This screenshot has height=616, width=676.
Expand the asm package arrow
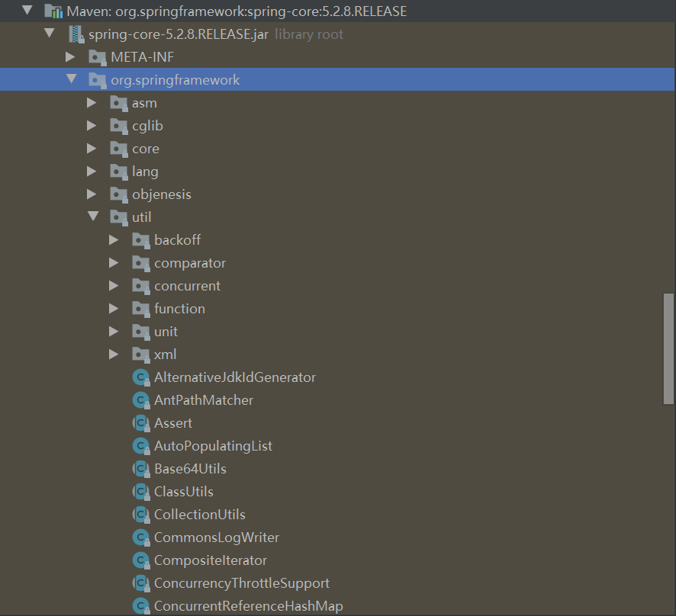(92, 102)
